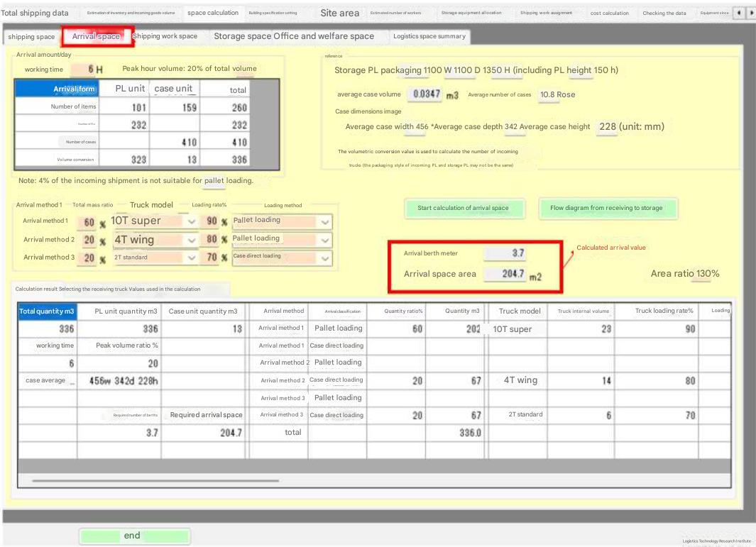The height and width of the screenshot is (547, 756).
Task: Click Arrival method 1 total mass ratio field
Action: [86, 222]
